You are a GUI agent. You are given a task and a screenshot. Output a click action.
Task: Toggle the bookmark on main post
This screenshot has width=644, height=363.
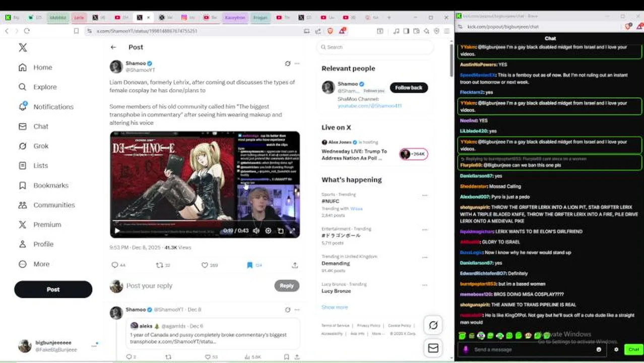249,265
